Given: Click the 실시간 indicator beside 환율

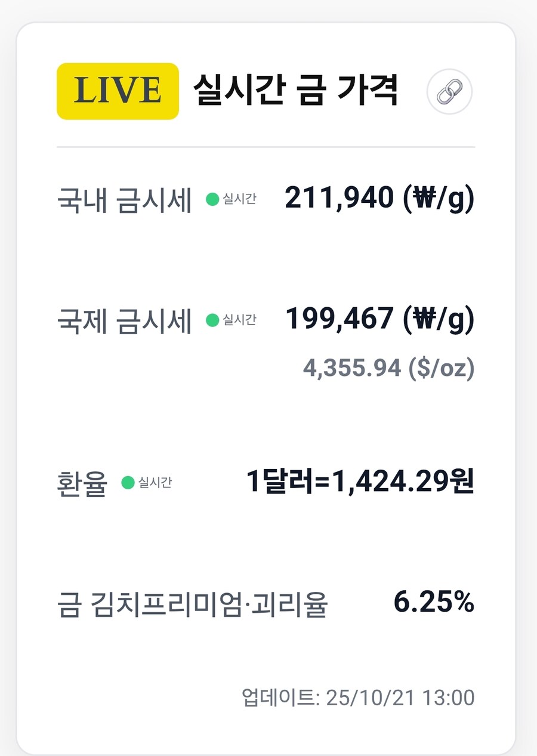Looking at the screenshot, I should click(x=154, y=485).
